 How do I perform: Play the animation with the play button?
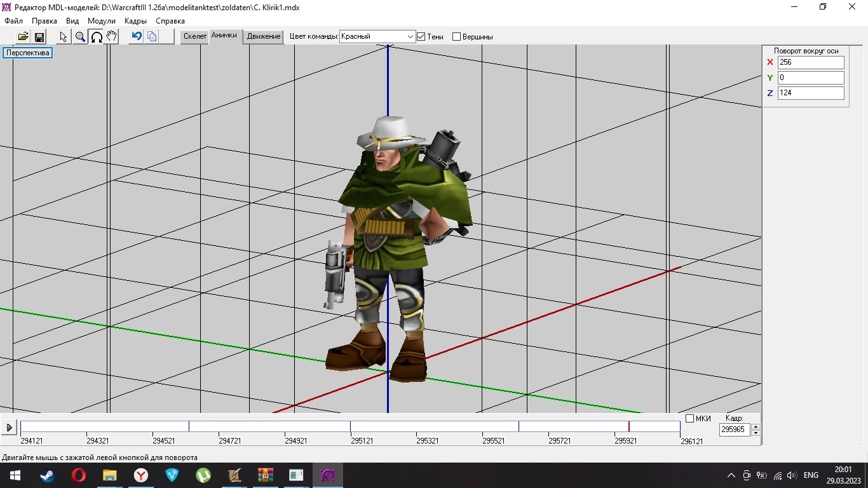[9, 428]
